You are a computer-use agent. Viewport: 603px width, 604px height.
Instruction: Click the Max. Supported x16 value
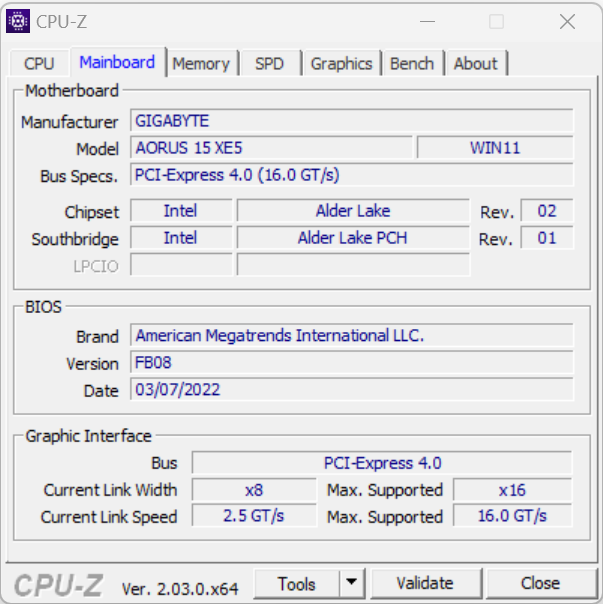(512, 490)
